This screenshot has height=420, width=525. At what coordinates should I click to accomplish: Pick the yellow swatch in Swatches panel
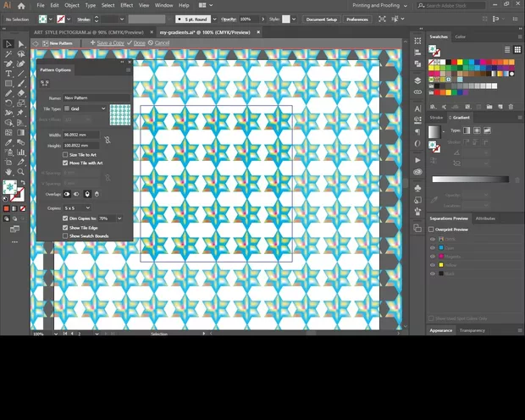tap(460, 62)
